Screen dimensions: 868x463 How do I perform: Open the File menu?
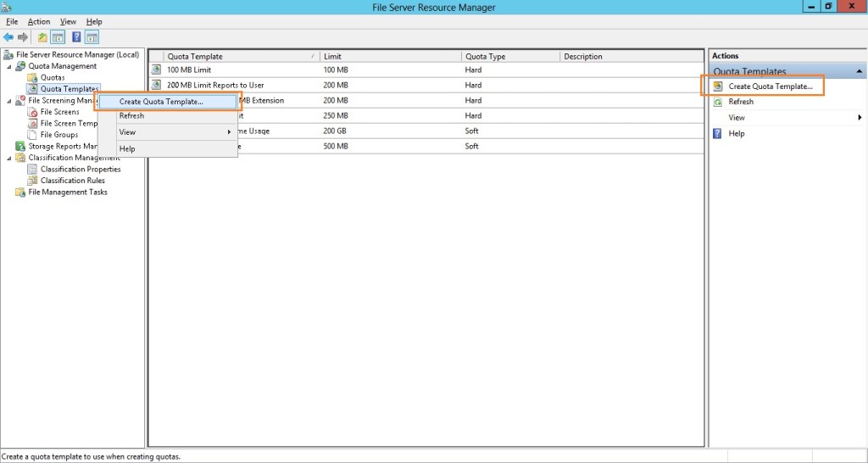(12, 21)
